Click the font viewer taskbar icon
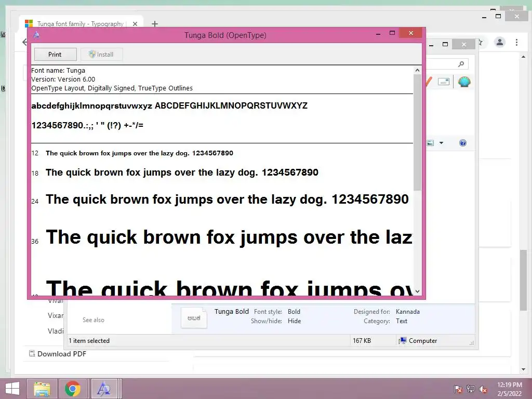Image resolution: width=532 pixels, height=399 pixels. (x=104, y=389)
